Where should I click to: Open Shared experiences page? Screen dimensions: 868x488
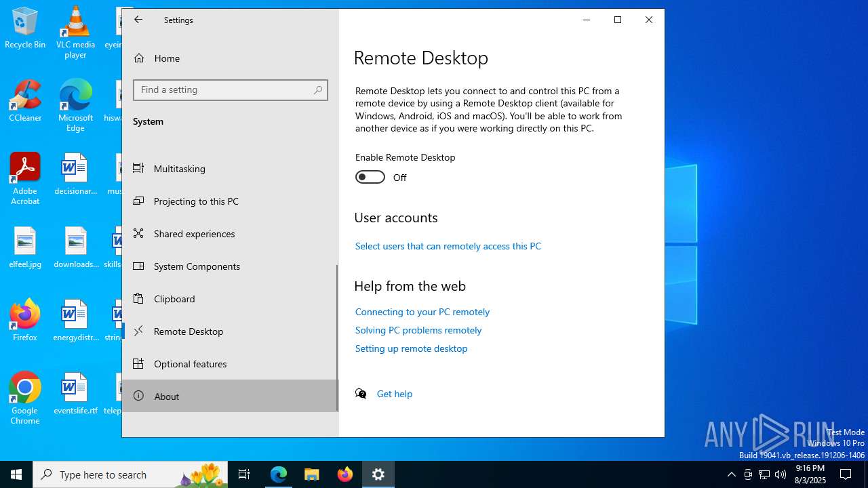[231, 233]
